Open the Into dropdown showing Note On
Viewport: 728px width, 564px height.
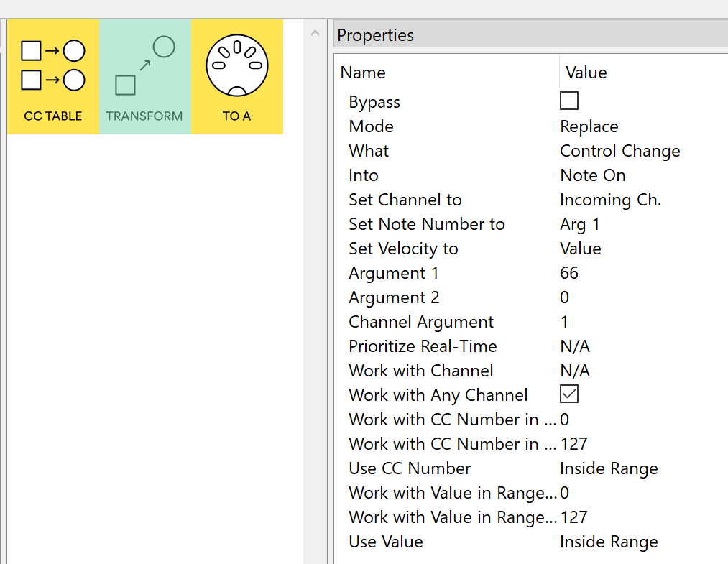[593, 175]
